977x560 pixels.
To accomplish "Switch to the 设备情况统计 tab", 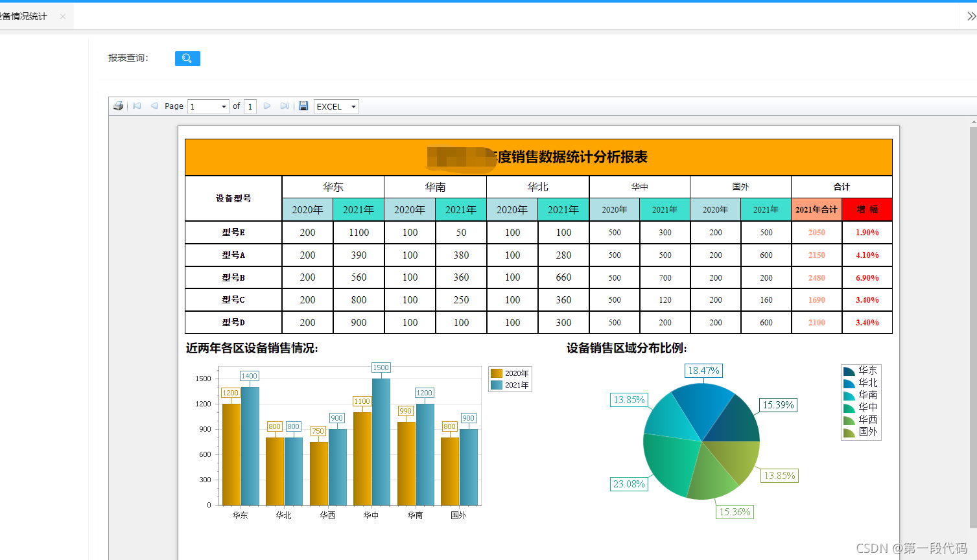I will click(25, 17).
